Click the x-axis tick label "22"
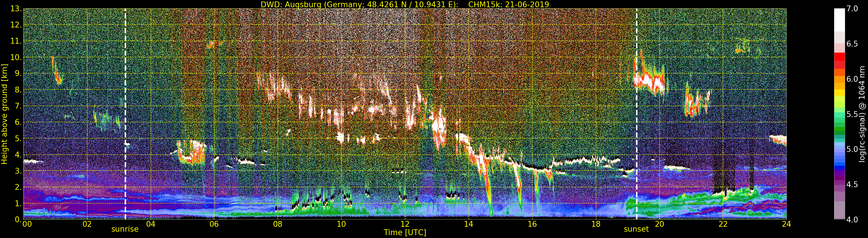This screenshot has width=868, height=238. click(723, 224)
